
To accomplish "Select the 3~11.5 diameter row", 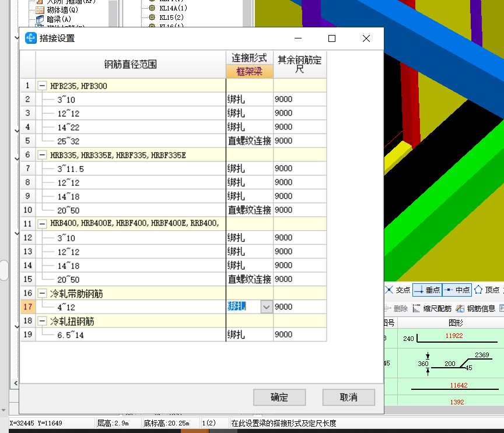I will [131, 168].
